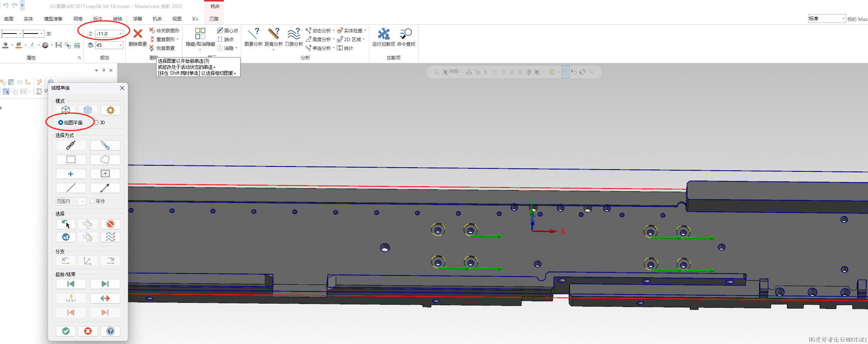Open the chain feature wavy-lines icon

click(110, 237)
